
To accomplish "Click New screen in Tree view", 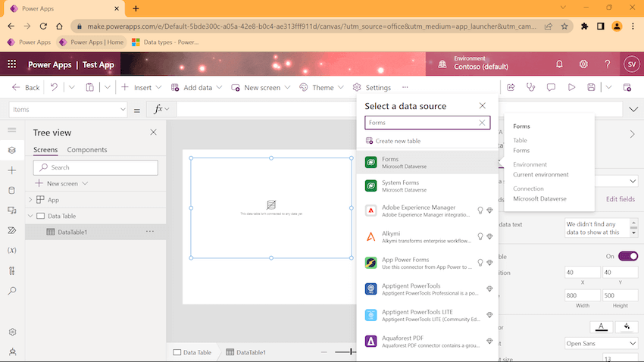I will 61,183.
